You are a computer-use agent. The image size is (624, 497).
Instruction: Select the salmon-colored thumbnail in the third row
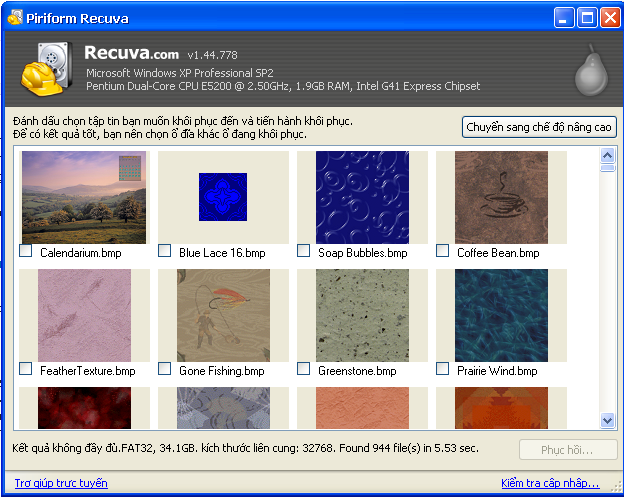click(x=362, y=408)
